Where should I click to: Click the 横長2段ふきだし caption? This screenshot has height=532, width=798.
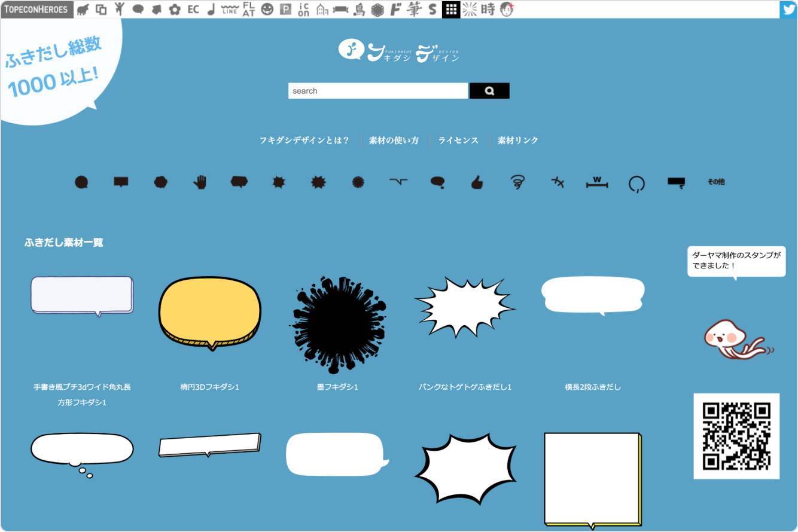click(x=593, y=387)
